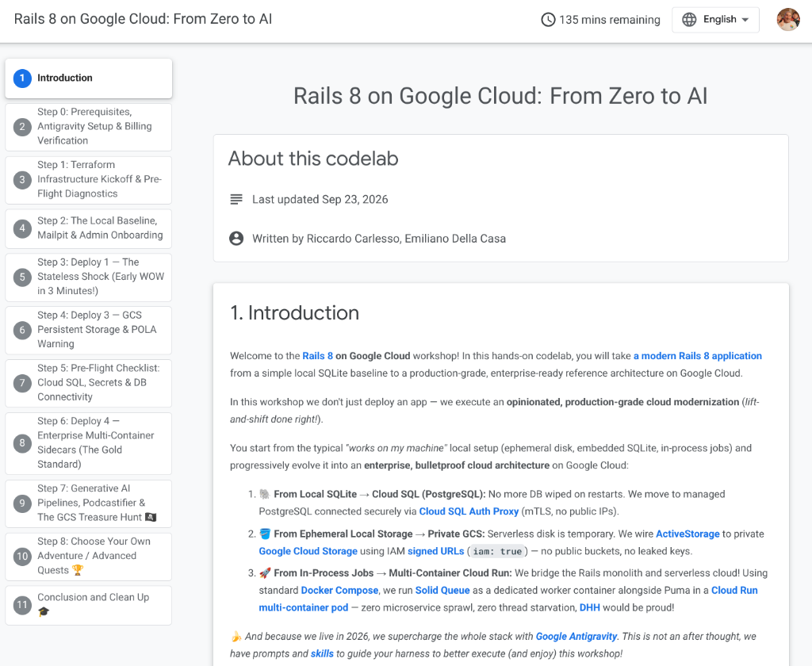Click the rocket emoji in list item 3
The image size is (812, 666).
(x=265, y=572)
